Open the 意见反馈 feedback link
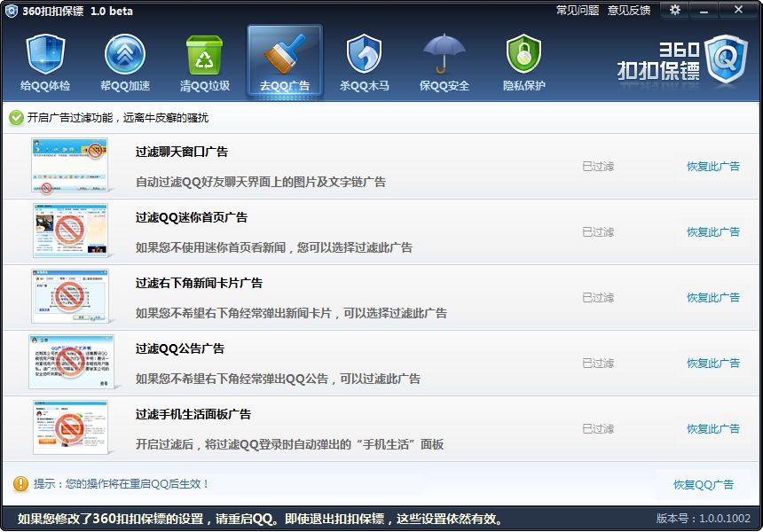The image size is (763, 532). pos(629,11)
